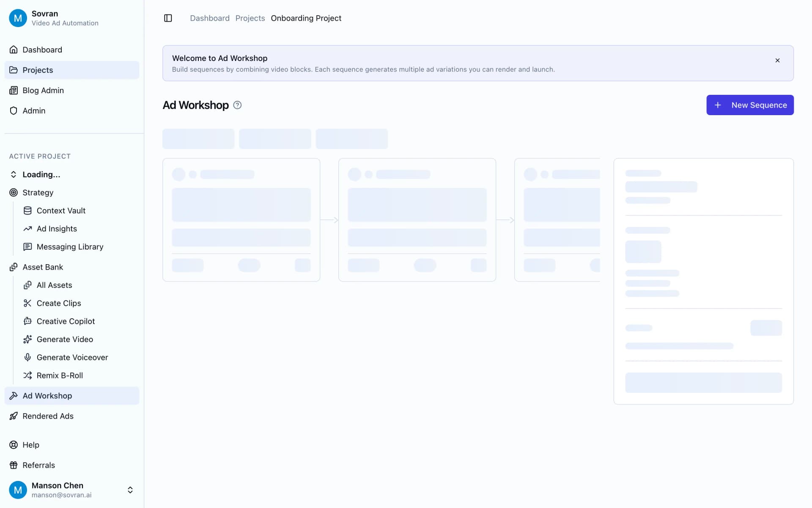Click the Sovran logo avatar

[x=18, y=18]
